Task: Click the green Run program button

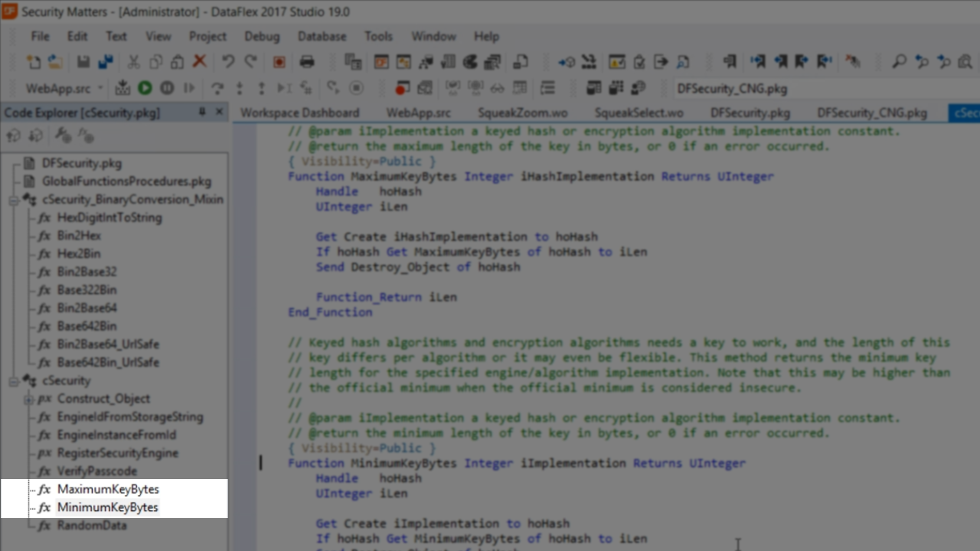Action: pos(145,89)
